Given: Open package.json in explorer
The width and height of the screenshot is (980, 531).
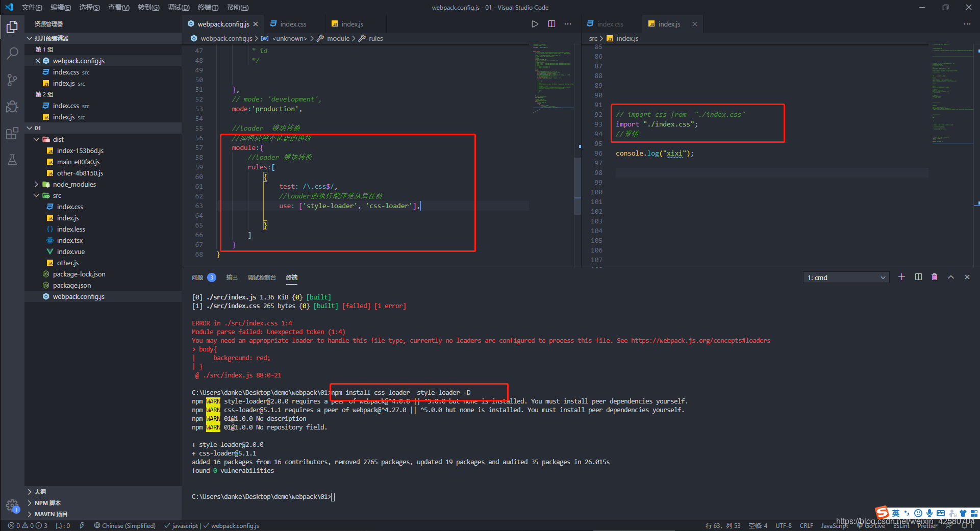Looking at the screenshot, I should 103,285.
